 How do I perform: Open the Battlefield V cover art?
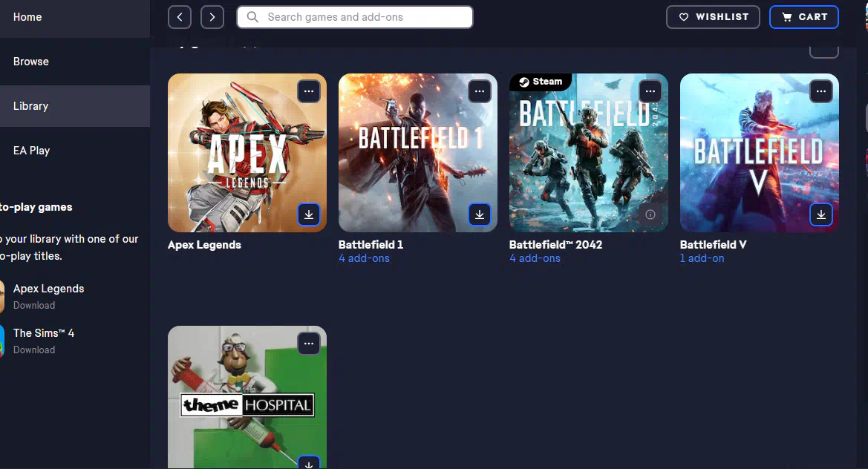pos(760,153)
